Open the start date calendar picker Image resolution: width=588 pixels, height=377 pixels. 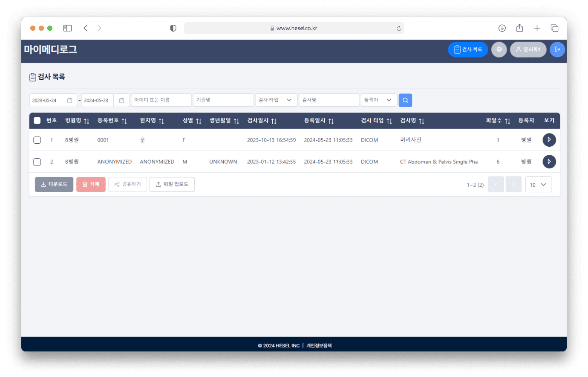tap(70, 100)
